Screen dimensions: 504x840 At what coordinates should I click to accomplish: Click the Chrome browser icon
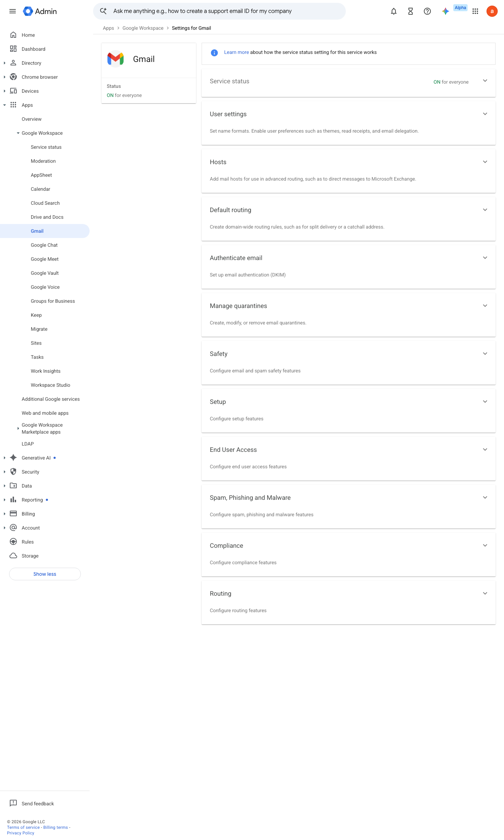(x=13, y=77)
